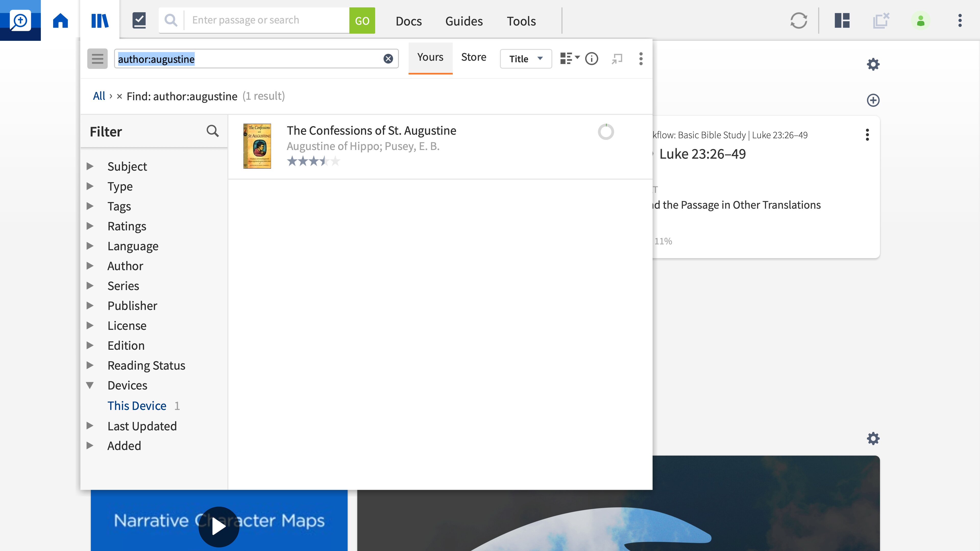Click the GO button

click(362, 20)
